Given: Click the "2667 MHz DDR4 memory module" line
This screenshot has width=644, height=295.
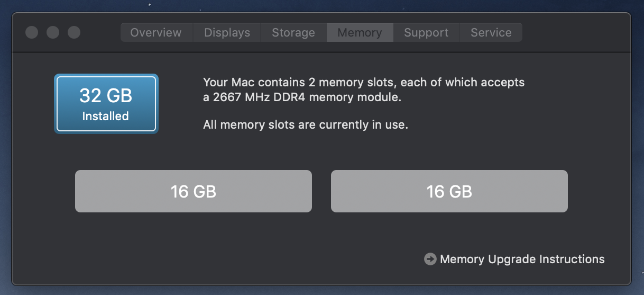Looking at the screenshot, I should (x=302, y=97).
